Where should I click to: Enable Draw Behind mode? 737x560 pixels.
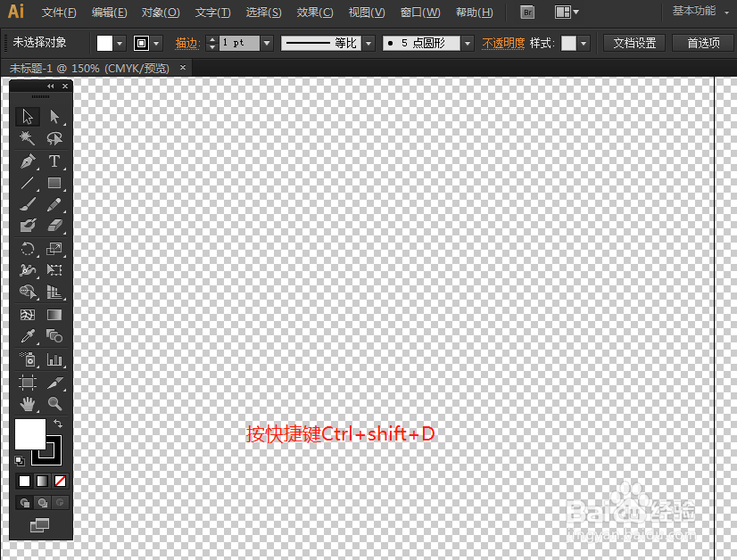pyautogui.click(x=42, y=503)
